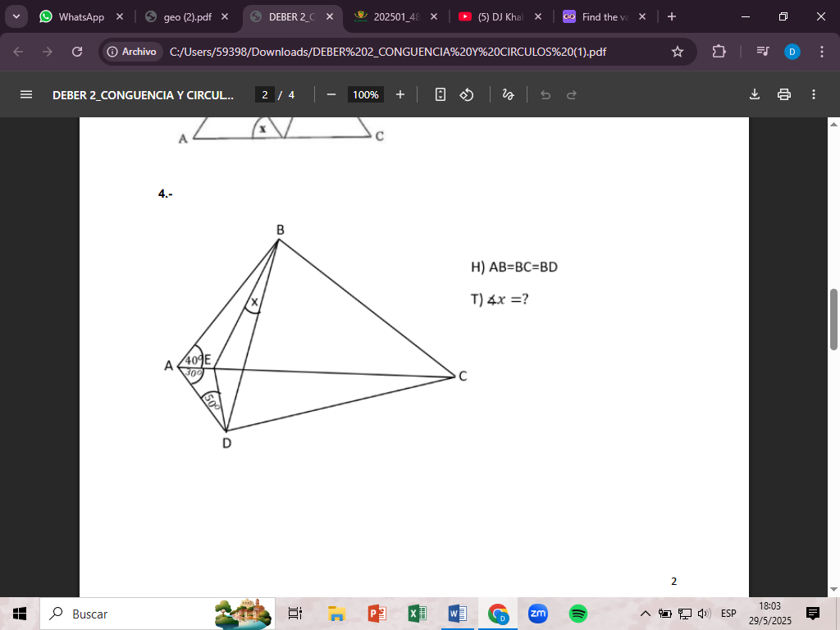Reload the current page
This screenshot has width=840, height=630.
tap(76, 51)
